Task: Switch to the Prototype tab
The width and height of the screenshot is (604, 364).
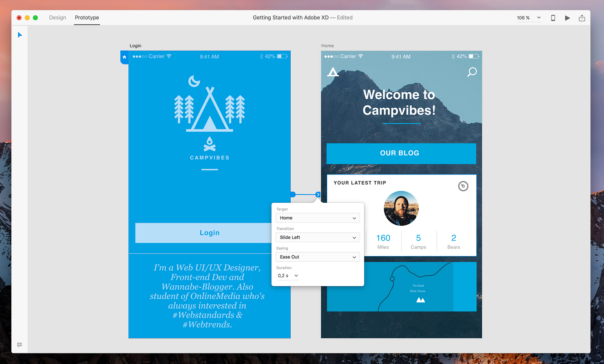Action: (87, 18)
